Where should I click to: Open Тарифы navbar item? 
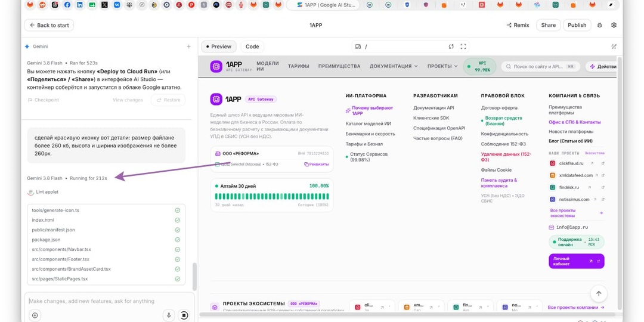coord(299,66)
